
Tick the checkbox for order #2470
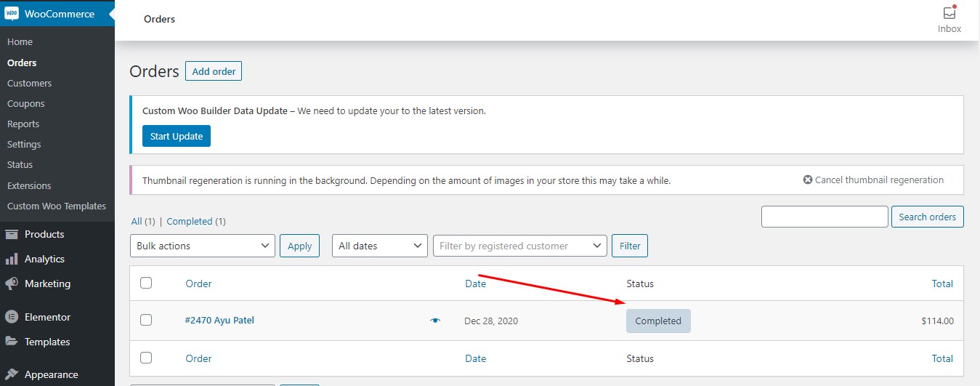tap(146, 320)
